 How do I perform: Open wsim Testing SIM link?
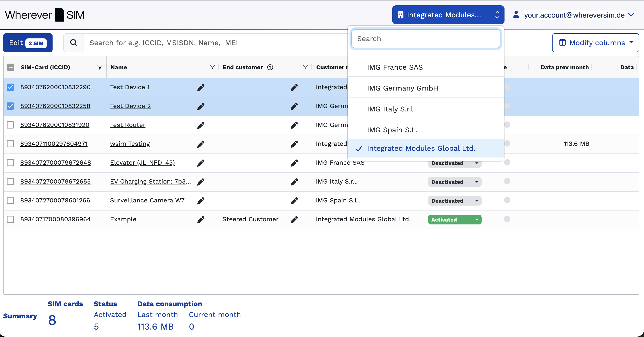[x=130, y=144]
